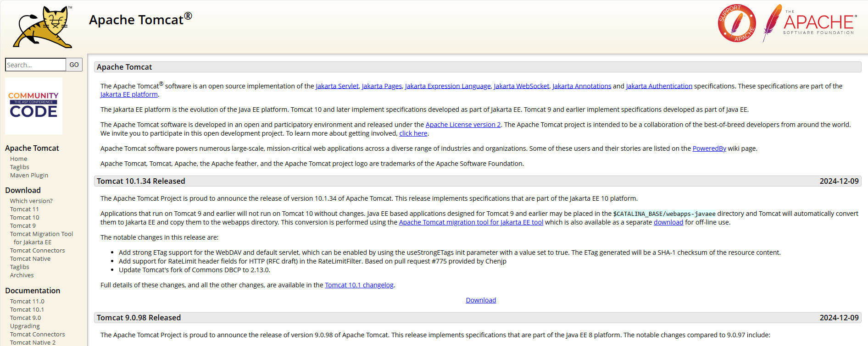This screenshot has width=868, height=346.
Task: Click the 'Download' sidebar section heading
Action: pos(23,190)
